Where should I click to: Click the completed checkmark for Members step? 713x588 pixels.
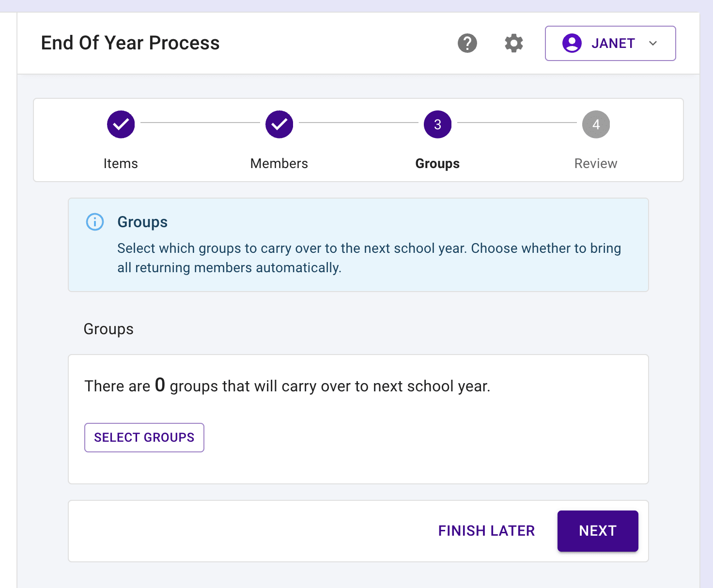[x=279, y=124]
